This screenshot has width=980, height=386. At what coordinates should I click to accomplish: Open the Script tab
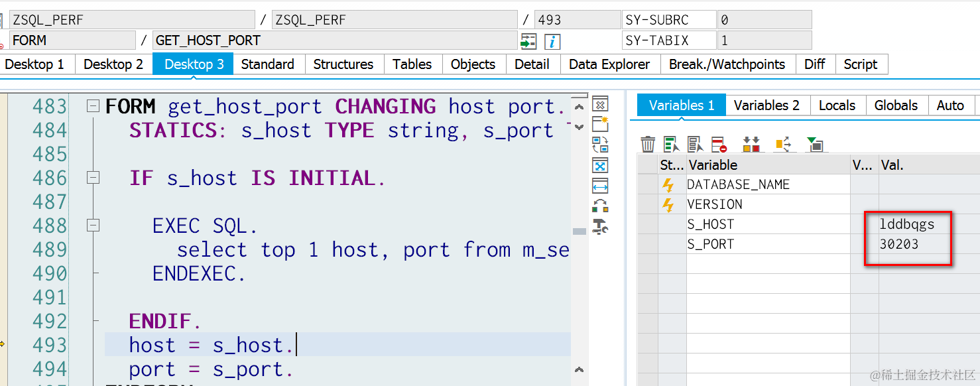pyautogui.click(x=861, y=64)
